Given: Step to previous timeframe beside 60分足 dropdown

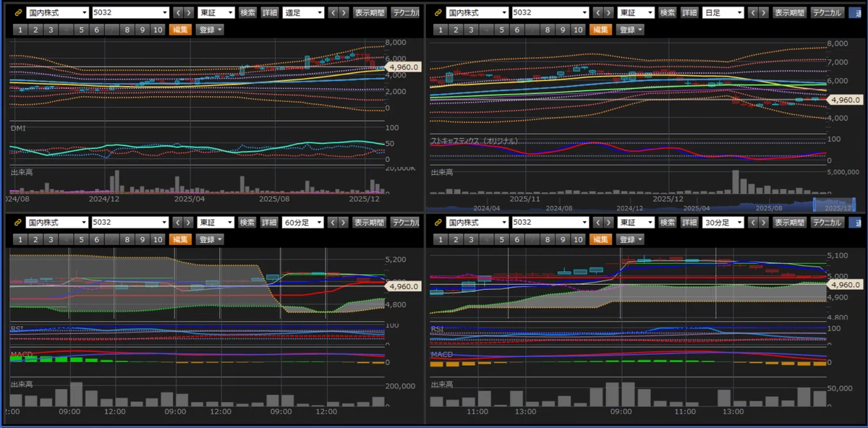Looking at the screenshot, I should coord(333,223).
